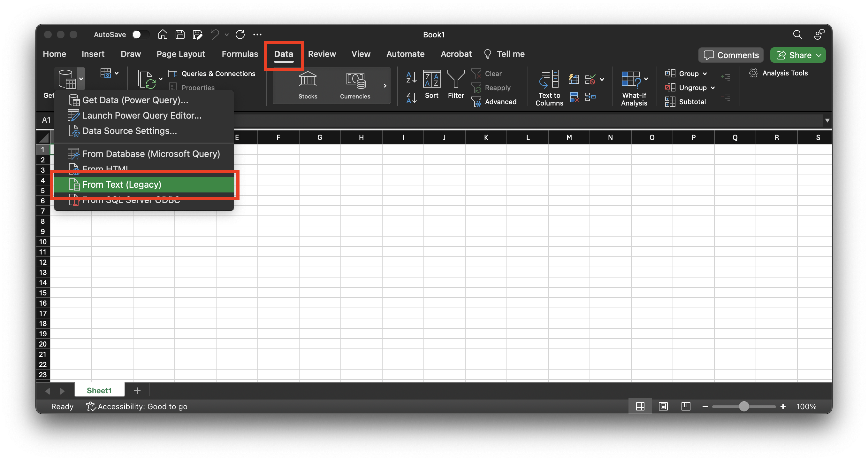The image size is (868, 461).
Task: Click the Comments button
Action: click(x=731, y=55)
